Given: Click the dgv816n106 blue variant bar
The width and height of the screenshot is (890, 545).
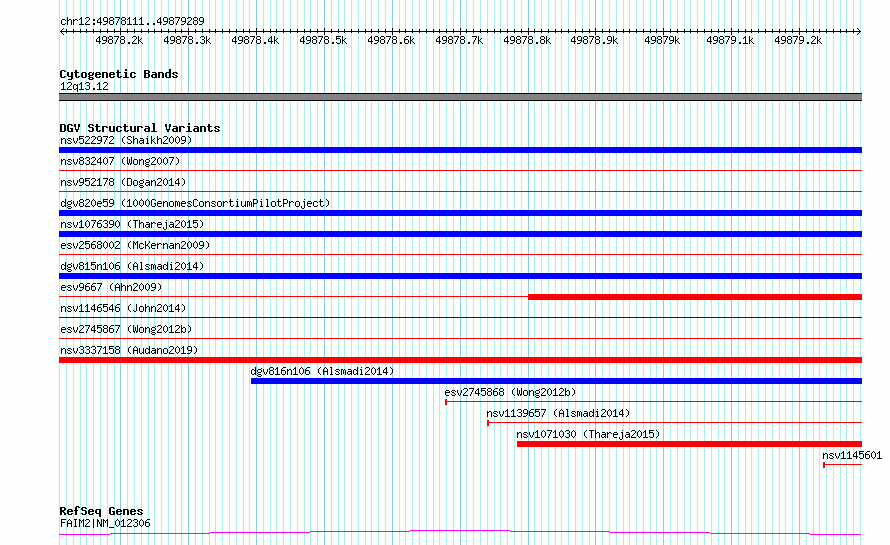Looking at the screenshot, I should click(x=556, y=381).
